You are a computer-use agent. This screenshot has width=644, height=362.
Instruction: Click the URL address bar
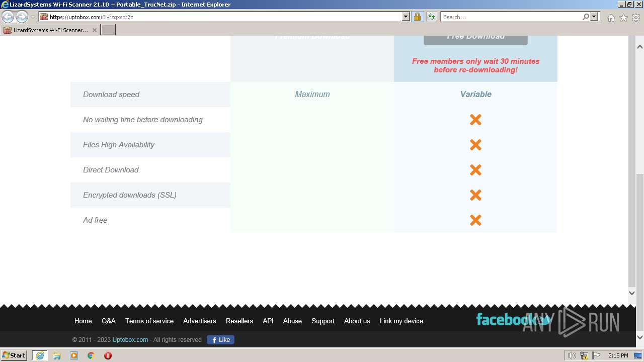point(220,17)
